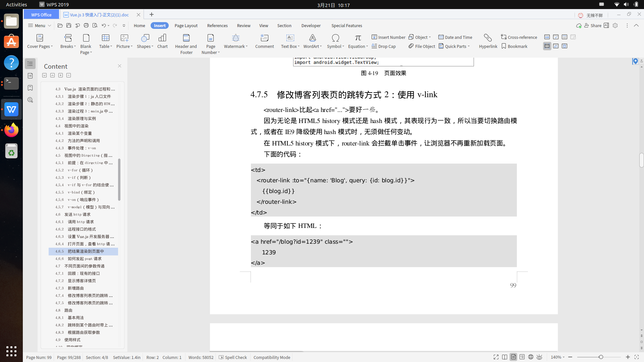Switch to the Page Layout tab
This screenshot has width=644, height=362.
click(186, 25)
